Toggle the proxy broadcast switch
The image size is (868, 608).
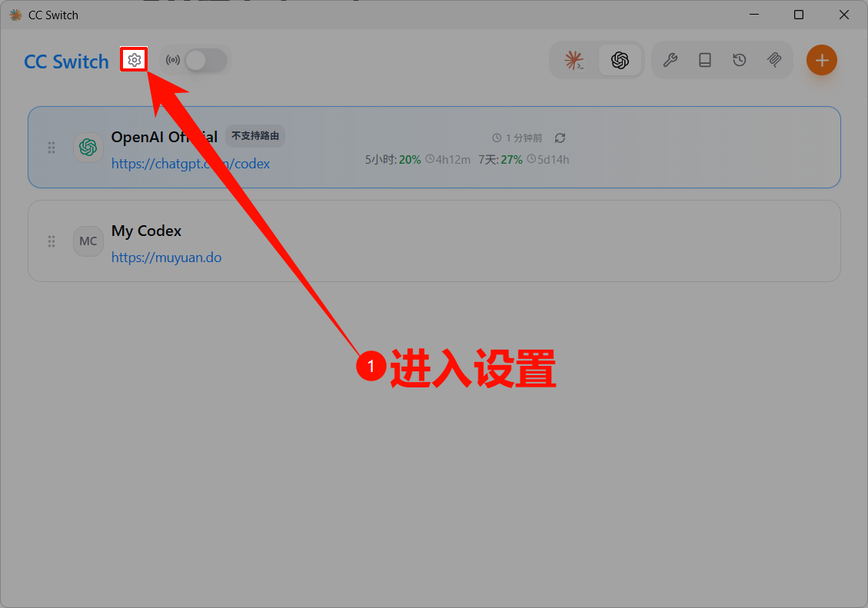[x=205, y=60]
